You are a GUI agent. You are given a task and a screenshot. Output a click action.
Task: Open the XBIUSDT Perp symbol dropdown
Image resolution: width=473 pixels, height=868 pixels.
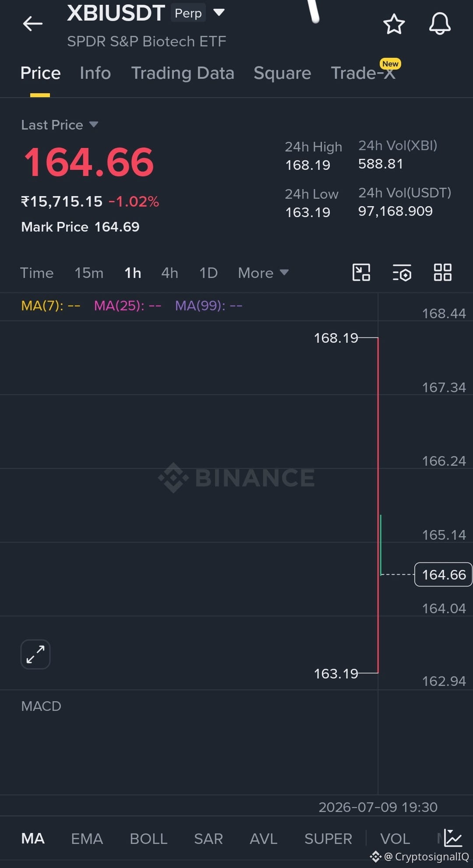click(219, 12)
